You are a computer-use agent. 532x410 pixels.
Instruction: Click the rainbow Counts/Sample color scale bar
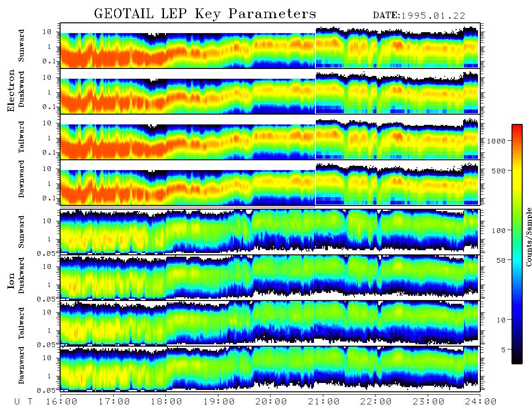[517, 244]
